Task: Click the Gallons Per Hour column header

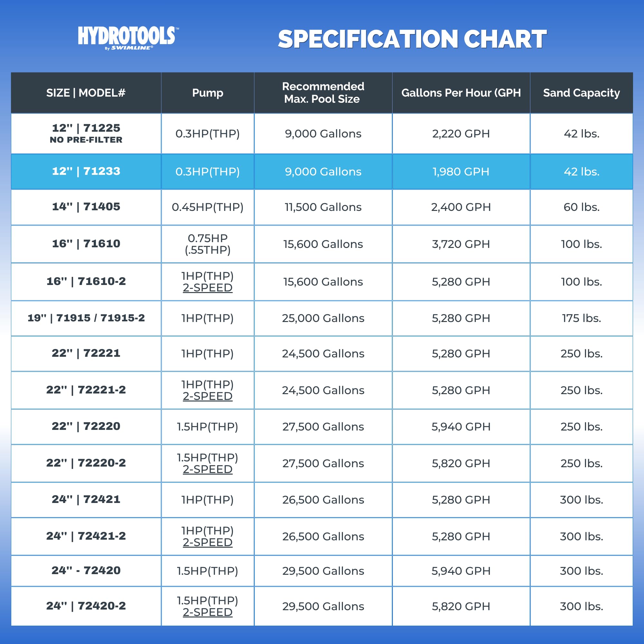Action: click(461, 93)
